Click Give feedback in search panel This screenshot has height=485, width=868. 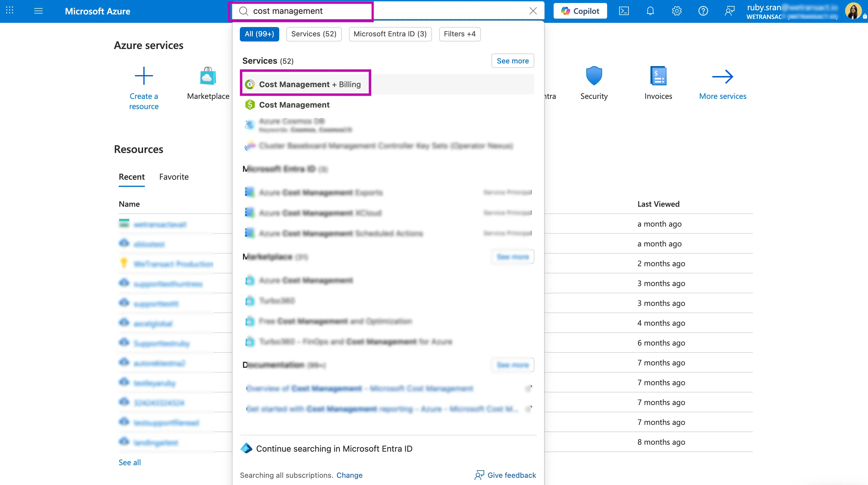tap(505, 475)
